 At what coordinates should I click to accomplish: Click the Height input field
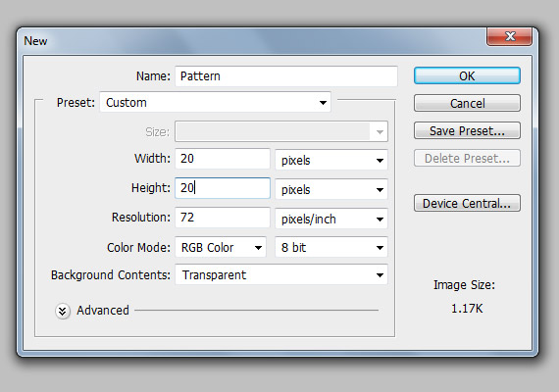point(223,188)
